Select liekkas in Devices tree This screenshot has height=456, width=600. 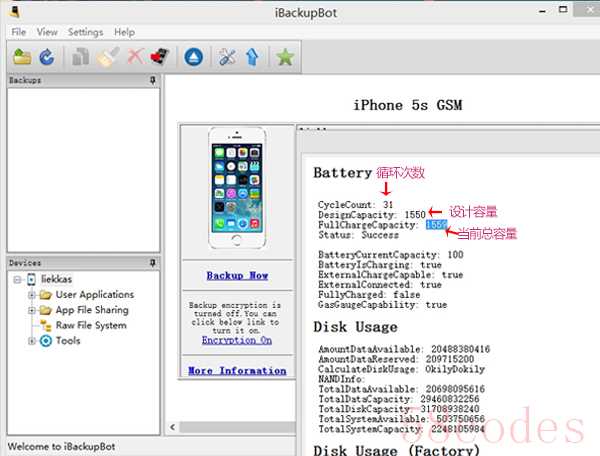click(56, 279)
